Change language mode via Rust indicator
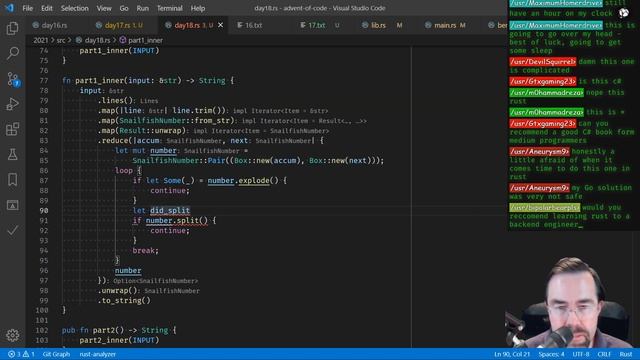The height and width of the screenshot is (360, 640). point(626,354)
